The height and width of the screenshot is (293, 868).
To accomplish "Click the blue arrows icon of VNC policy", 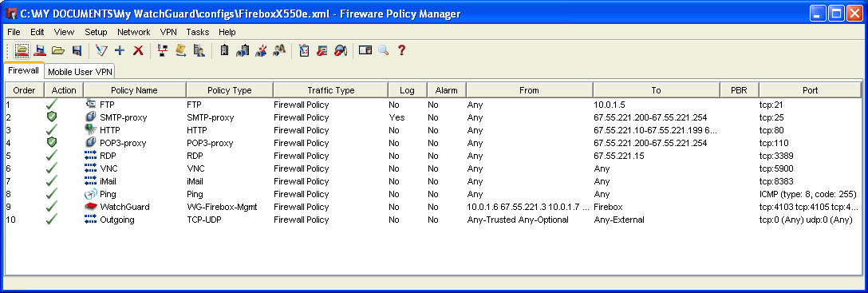I will pos(91,168).
